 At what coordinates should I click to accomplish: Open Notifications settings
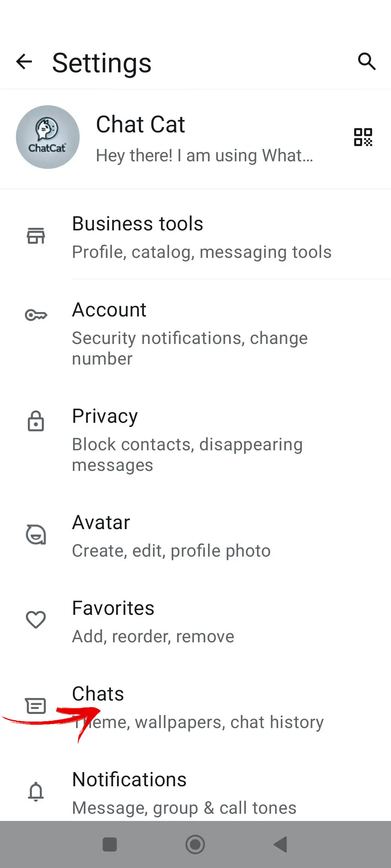184,793
